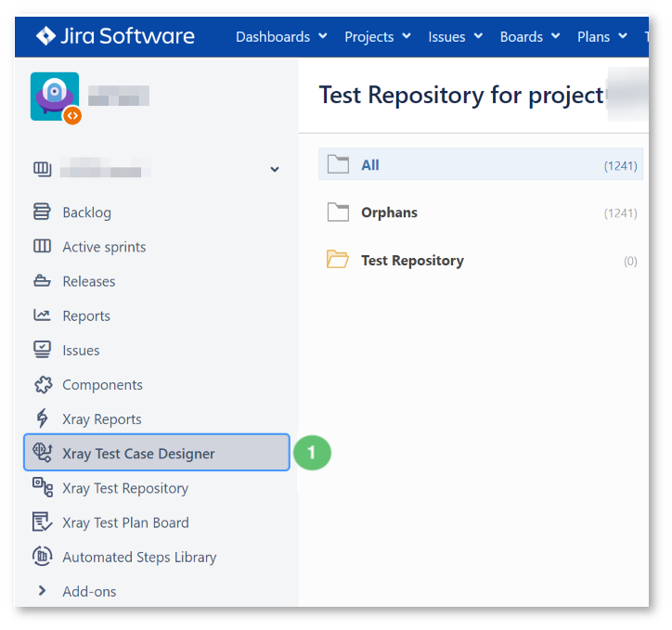
Task: Click the Issues monitor icon
Action: [x=42, y=350]
